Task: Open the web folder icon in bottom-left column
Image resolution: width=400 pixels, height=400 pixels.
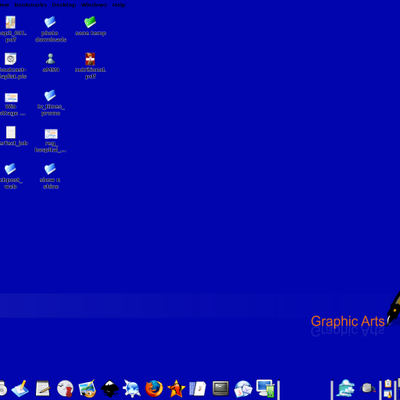Action: [10, 169]
